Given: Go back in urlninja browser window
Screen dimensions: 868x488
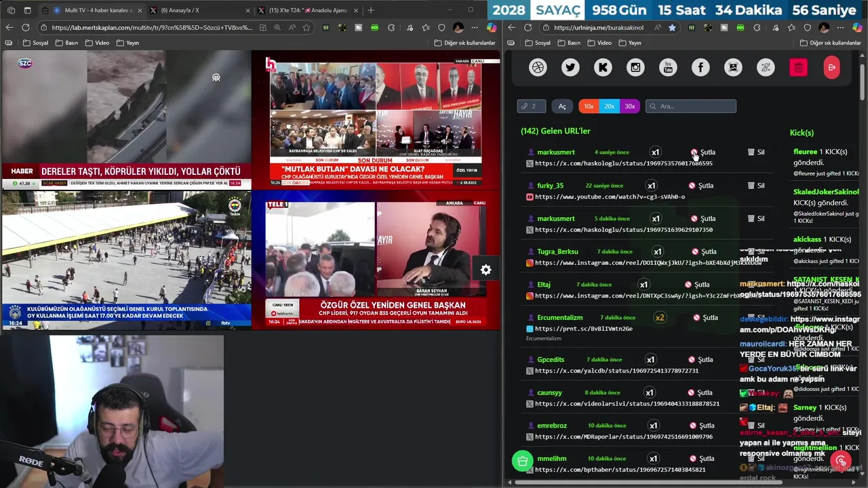Looking at the screenshot, I should click(511, 28).
